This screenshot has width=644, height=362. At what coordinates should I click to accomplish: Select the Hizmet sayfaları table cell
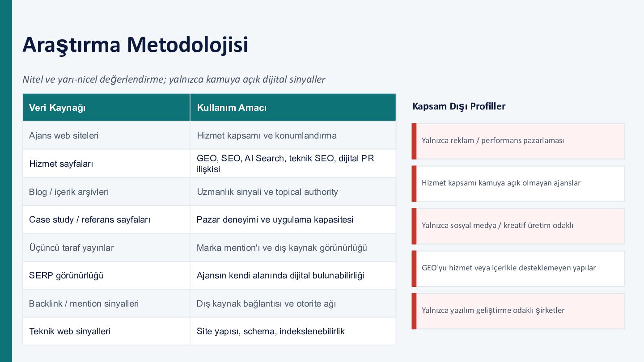(106, 164)
